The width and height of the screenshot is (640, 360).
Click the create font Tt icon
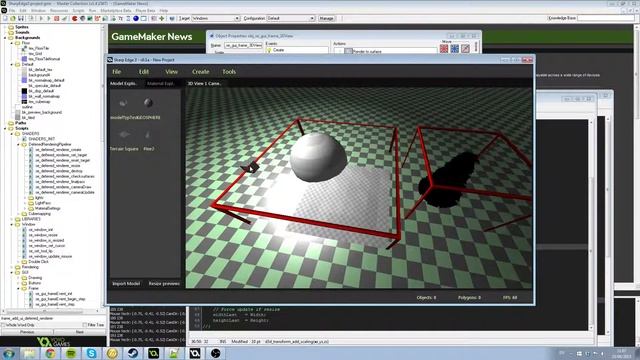tap(120, 18)
